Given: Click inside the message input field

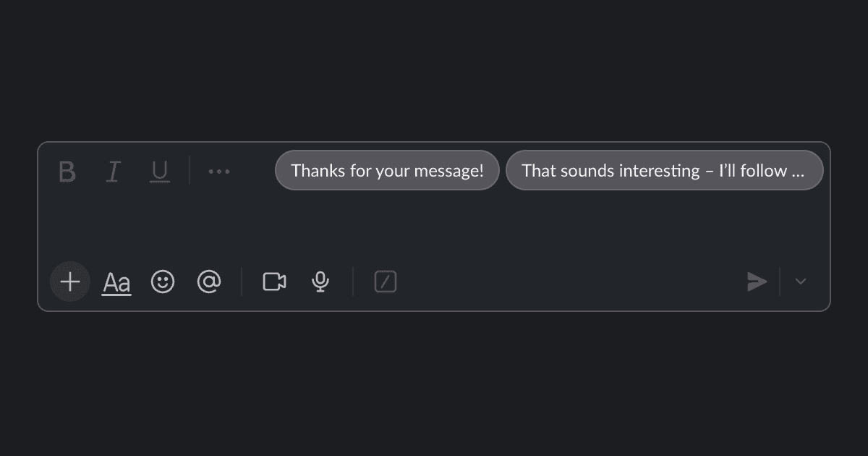Looking at the screenshot, I should click(x=434, y=224).
